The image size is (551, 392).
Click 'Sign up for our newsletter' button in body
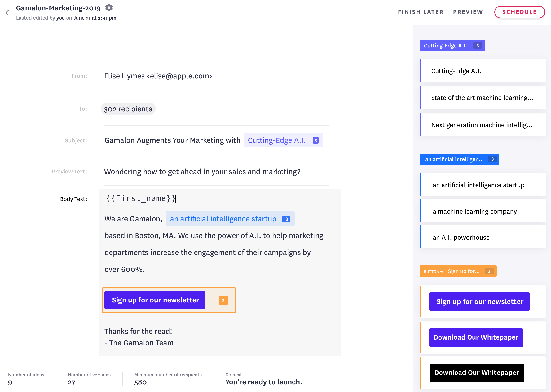click(155, 300)
